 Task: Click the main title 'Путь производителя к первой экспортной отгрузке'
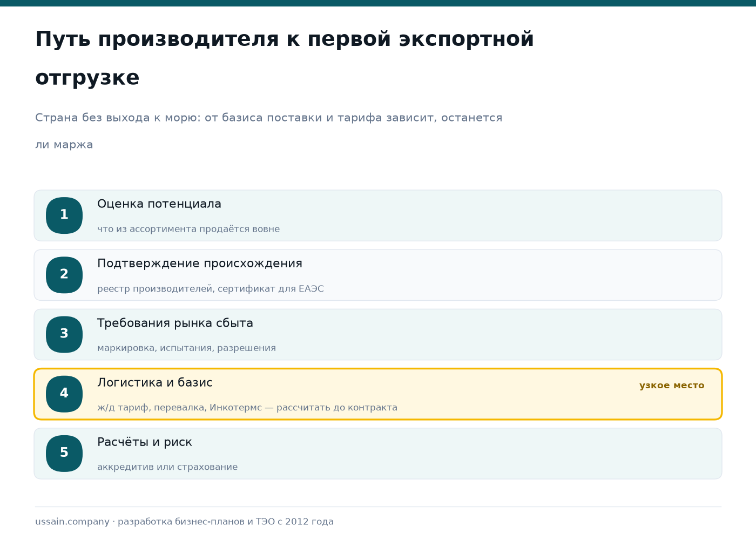coord(285,58)
